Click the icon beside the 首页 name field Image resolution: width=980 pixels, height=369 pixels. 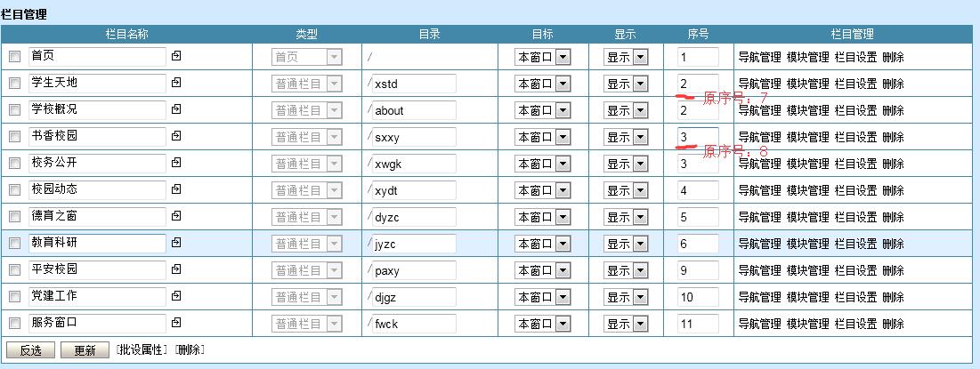[176, 57]
